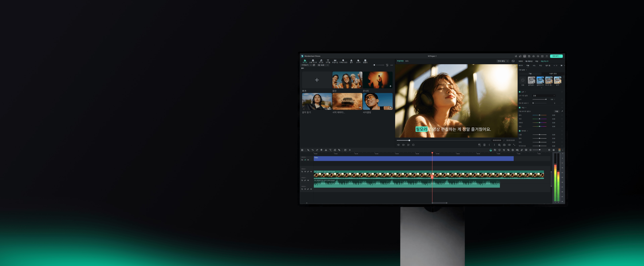Screen dimensions: 644x266
Task: Add the 콘서트 clip with plus button
Action: click(x=390, y=86)
